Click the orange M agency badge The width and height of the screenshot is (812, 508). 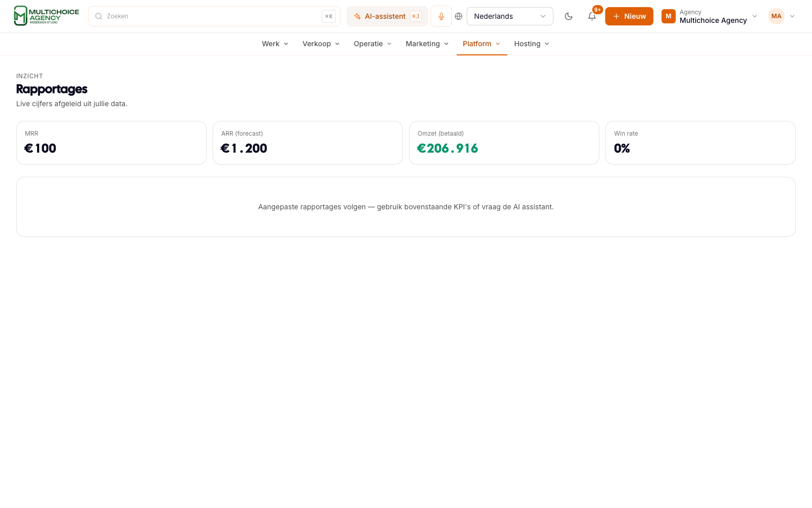pos(668,16)
